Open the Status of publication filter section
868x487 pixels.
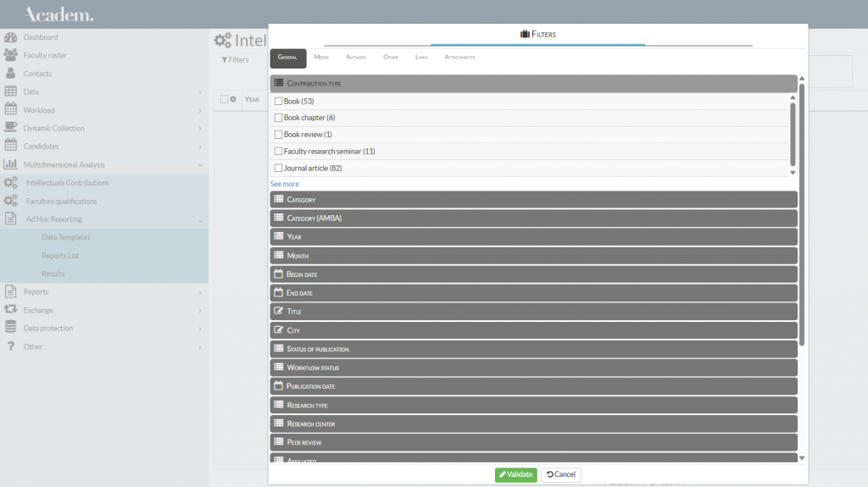(x=533, y=349)
